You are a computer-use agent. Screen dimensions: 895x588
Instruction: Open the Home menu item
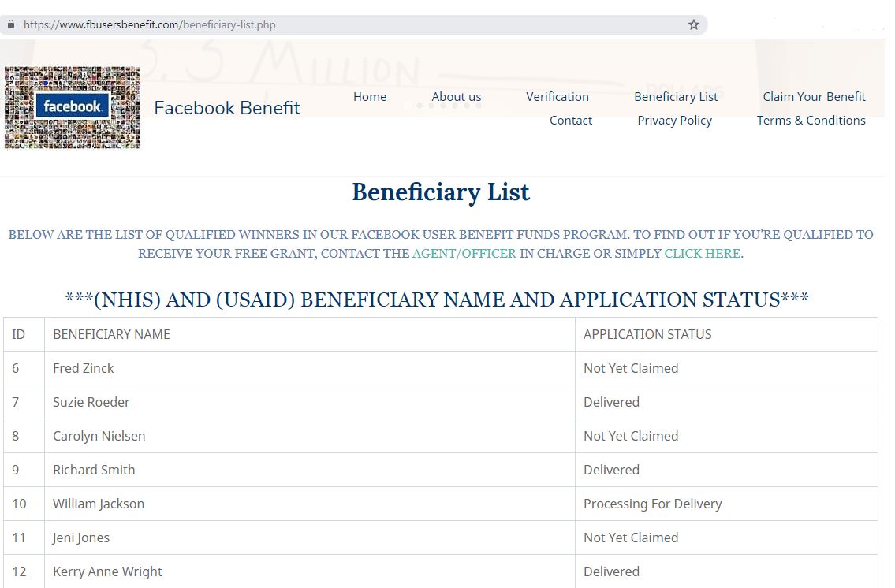370,97
